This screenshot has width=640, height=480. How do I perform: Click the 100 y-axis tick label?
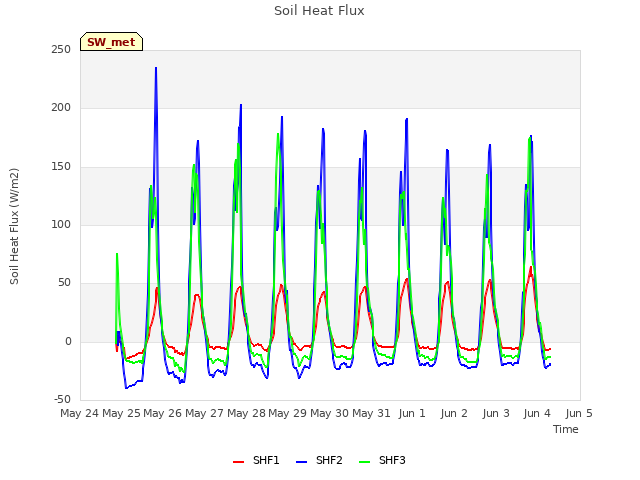[61, 224]
